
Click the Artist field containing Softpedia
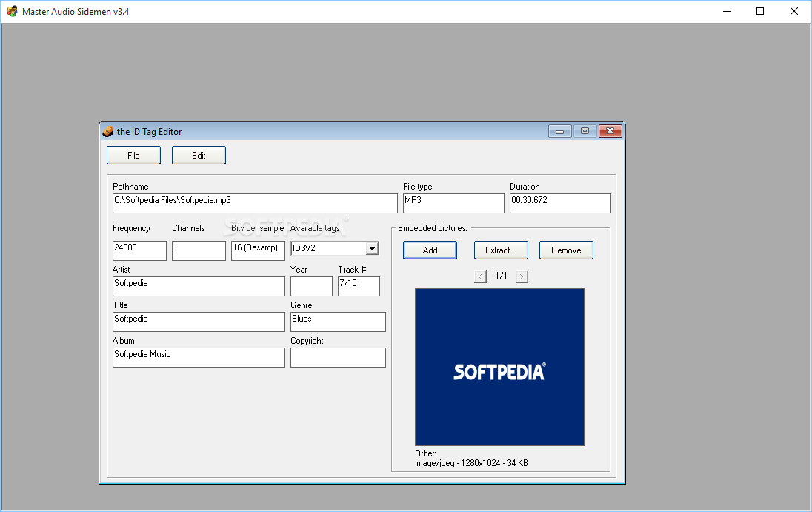click(199, 286)
